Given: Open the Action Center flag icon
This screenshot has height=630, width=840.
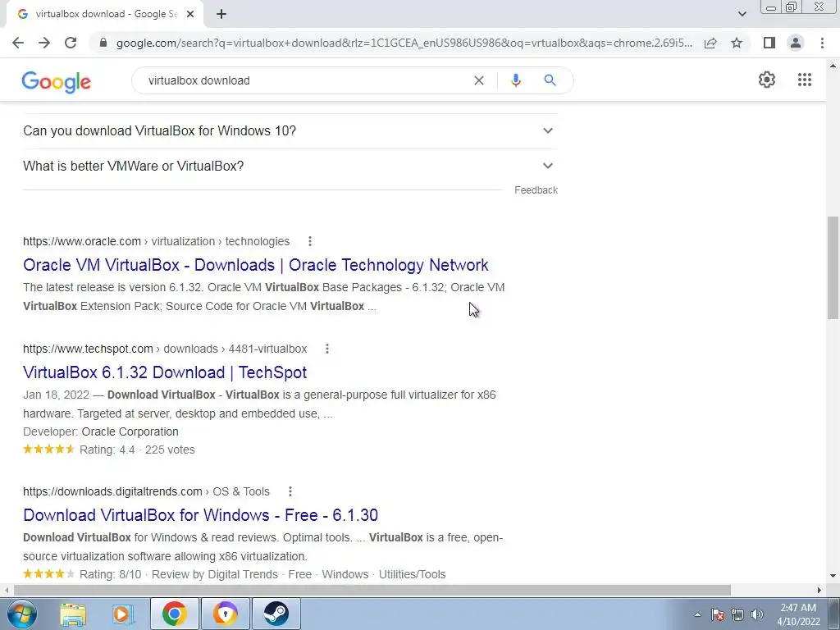Looking at the screenshot, I should click(718, 614).
